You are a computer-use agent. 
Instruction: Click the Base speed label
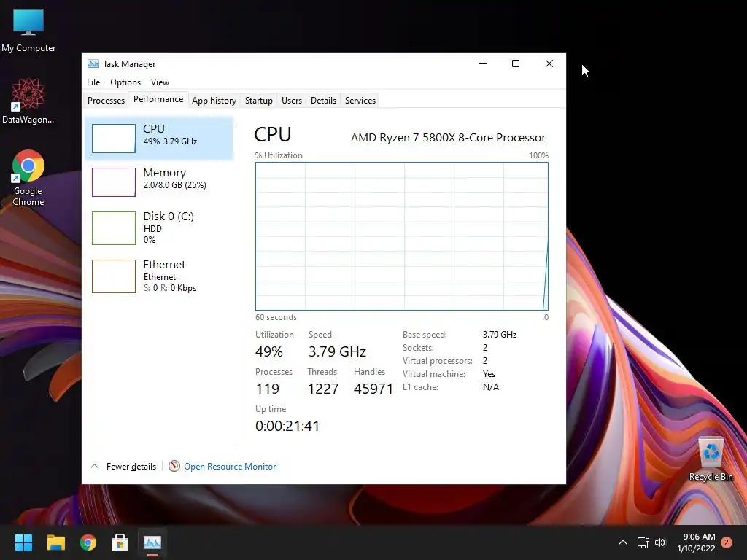coord(425,334)
